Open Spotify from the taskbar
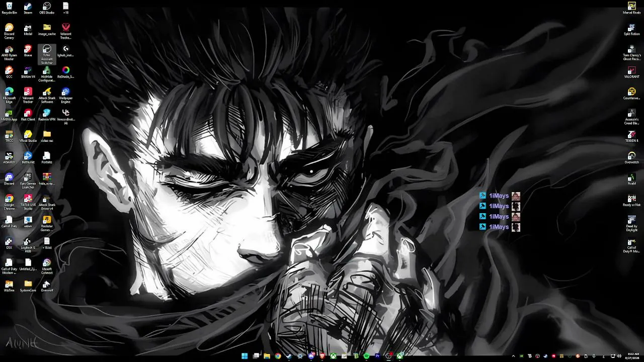This screenshot has width=644, height=362. 366,356
